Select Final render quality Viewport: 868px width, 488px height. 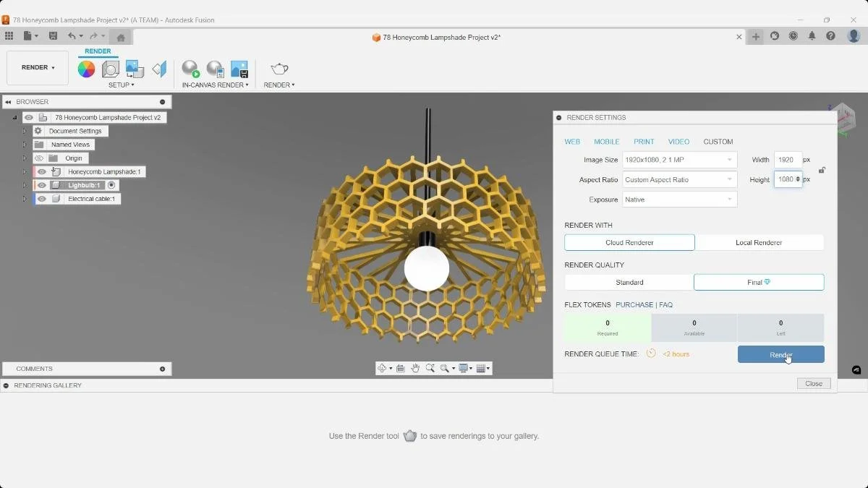tap(759, 282)
